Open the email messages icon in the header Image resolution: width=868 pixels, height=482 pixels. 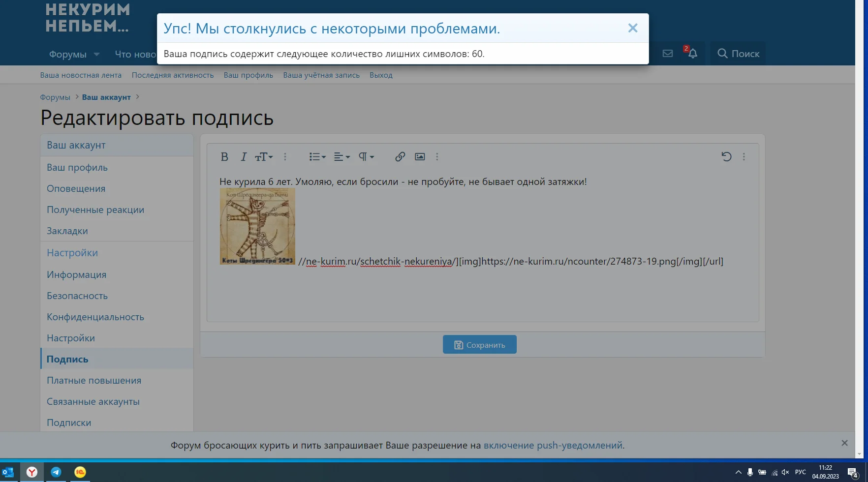pos(667,53)
